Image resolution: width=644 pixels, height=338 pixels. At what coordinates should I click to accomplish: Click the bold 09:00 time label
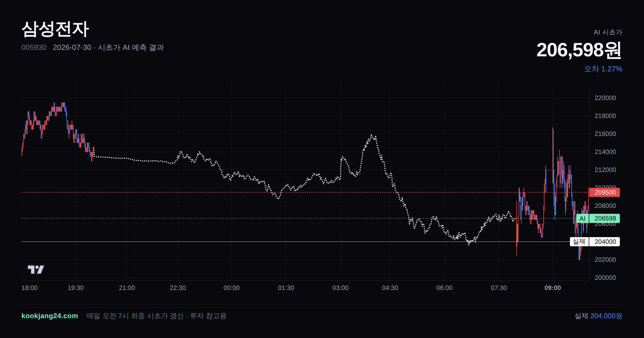click(x=553, y=288)
